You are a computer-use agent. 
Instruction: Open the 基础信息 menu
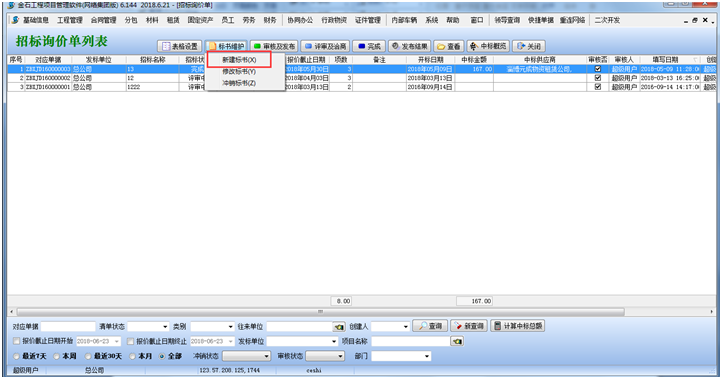[x=35, y=20]
